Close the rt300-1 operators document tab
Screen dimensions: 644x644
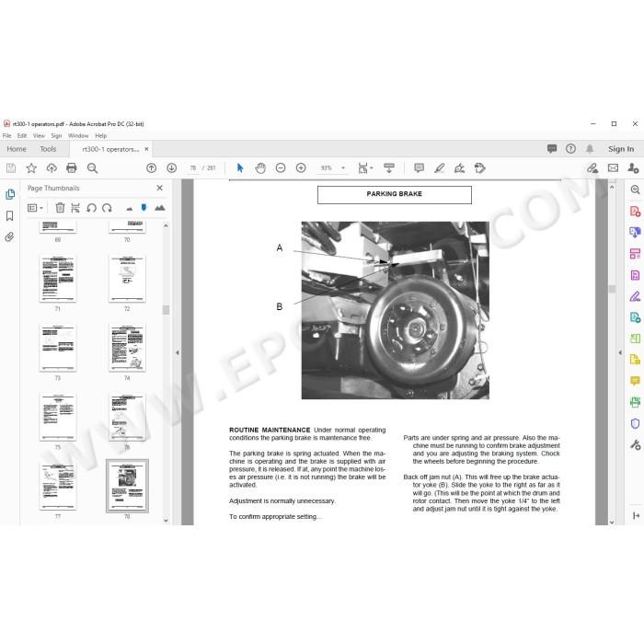(146, 149)
